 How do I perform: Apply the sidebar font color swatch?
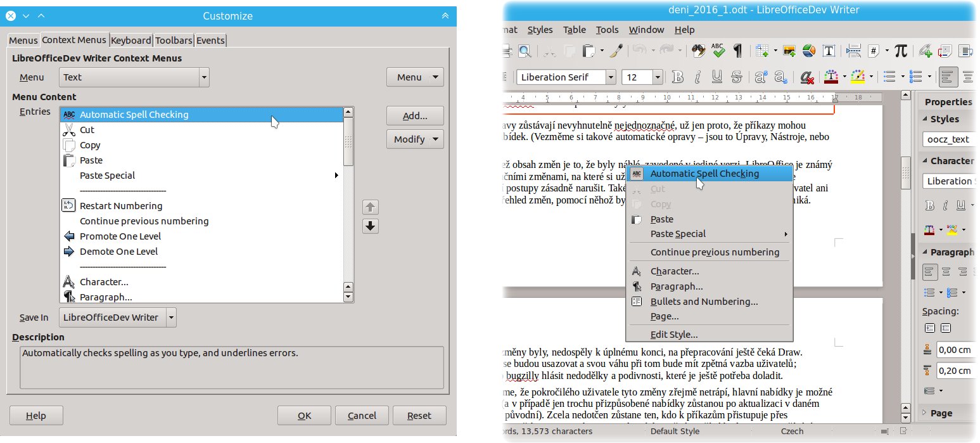point(930,229)
